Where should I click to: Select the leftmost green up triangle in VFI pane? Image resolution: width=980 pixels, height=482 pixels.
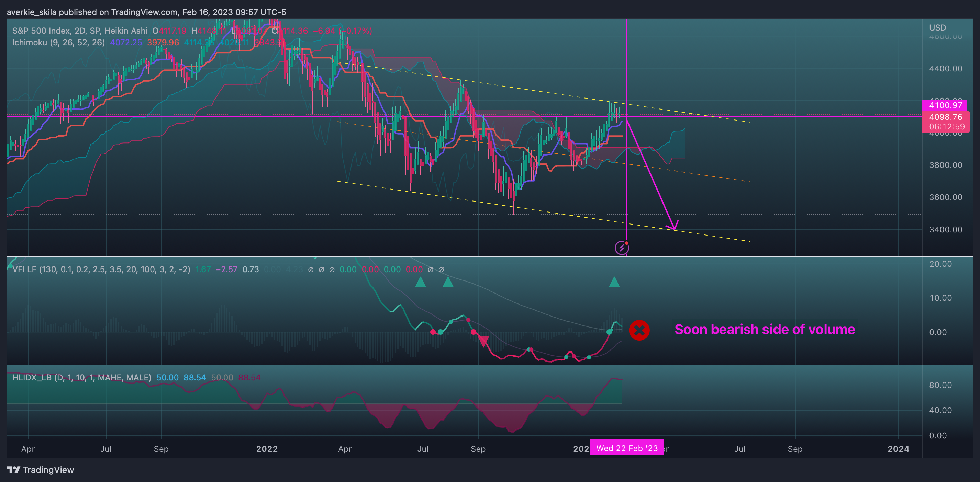420,282
